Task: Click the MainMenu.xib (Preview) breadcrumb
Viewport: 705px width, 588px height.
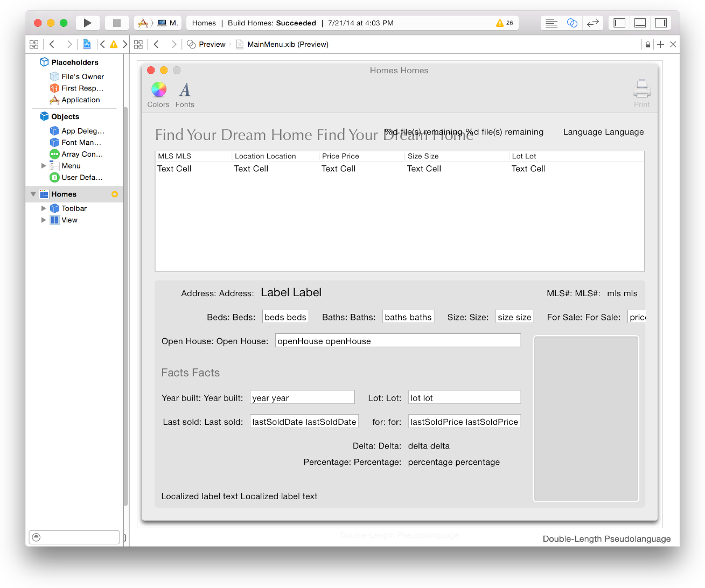Action: coord(288,45)
